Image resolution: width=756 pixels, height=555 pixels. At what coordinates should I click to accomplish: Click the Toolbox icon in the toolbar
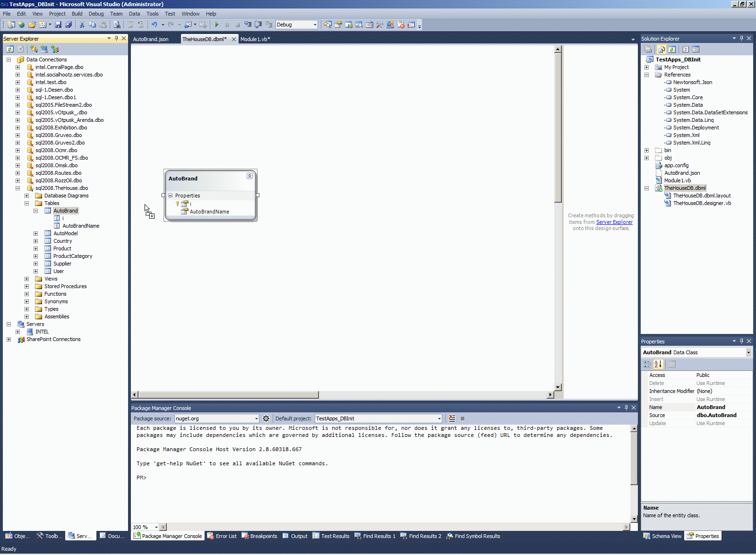[380, 25]
